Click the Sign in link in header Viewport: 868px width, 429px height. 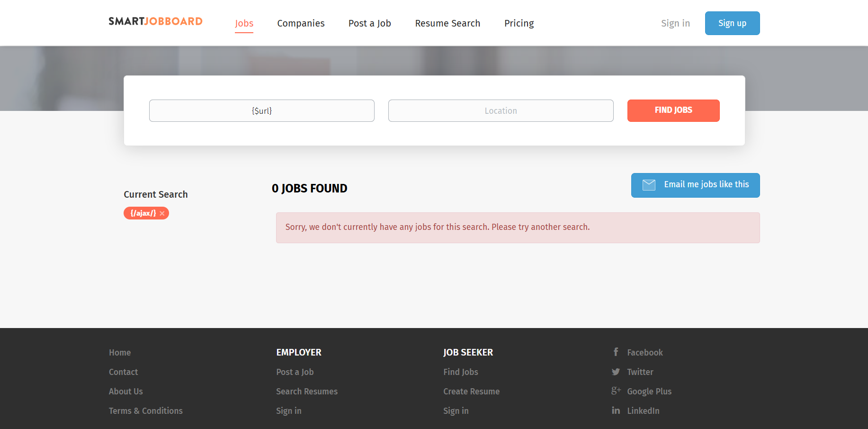click(x=675, y=23)
